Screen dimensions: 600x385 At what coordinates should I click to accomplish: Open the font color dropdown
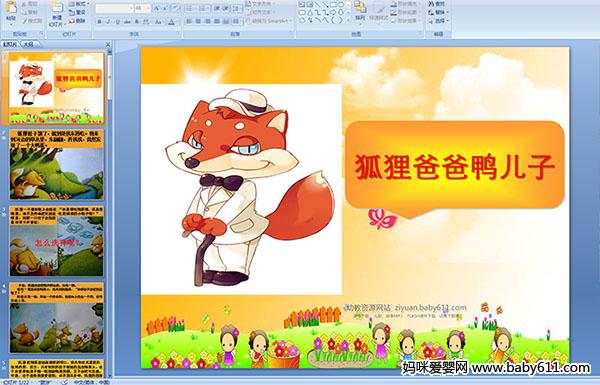[x=171, y=22]
